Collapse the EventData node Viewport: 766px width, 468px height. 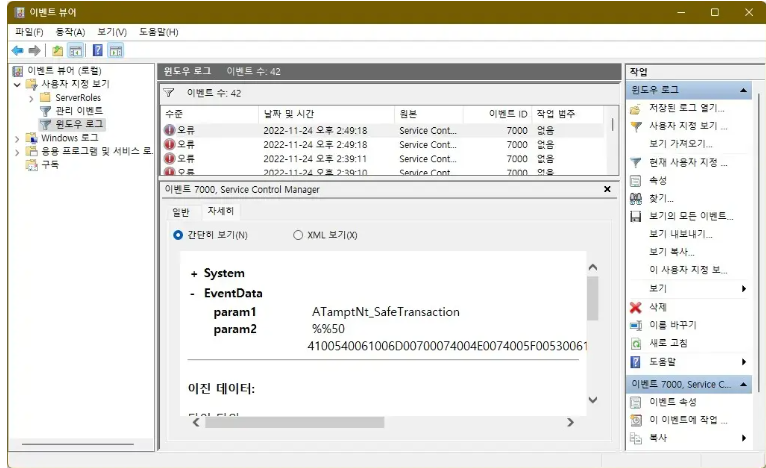point(193,294)
